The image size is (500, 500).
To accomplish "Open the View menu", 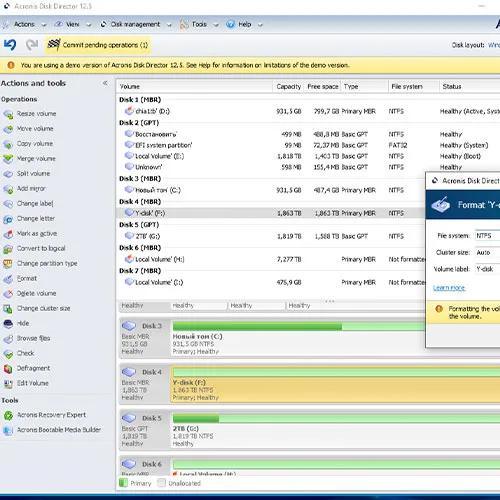I will coord(72,24).
